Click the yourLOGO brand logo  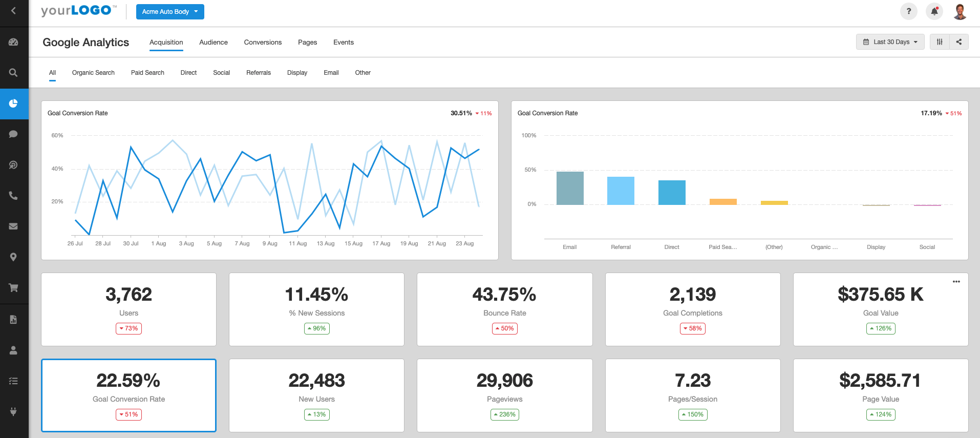tap(79, 11)
